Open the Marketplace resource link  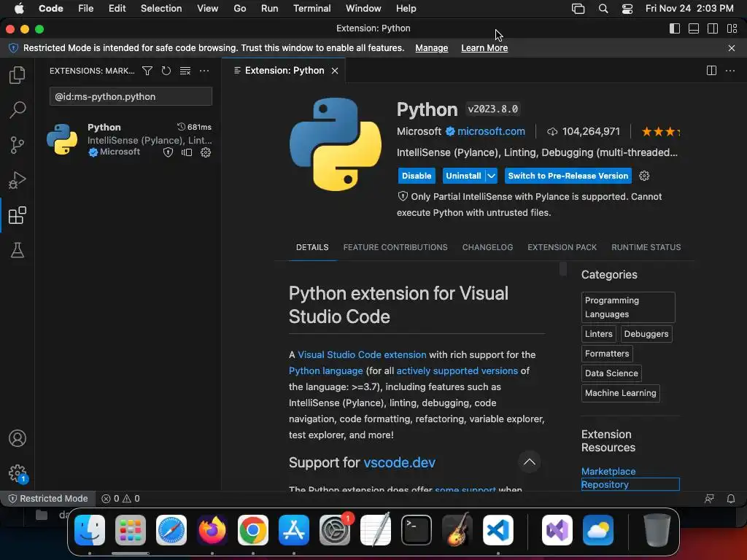tap(608, 472)
